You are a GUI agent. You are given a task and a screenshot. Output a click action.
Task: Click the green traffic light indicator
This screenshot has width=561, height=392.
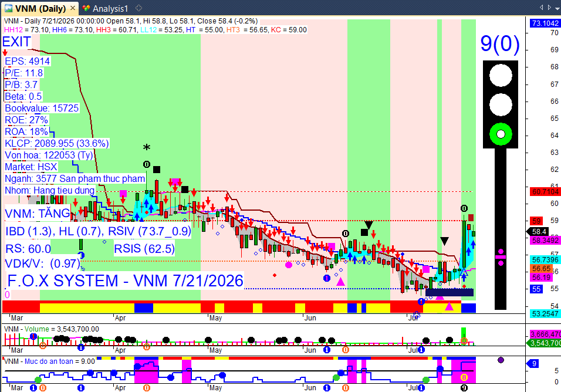[x=501, y=134]
